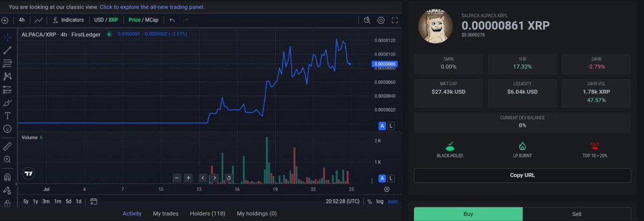Switch chart currency to XRP

click(113, 20)
